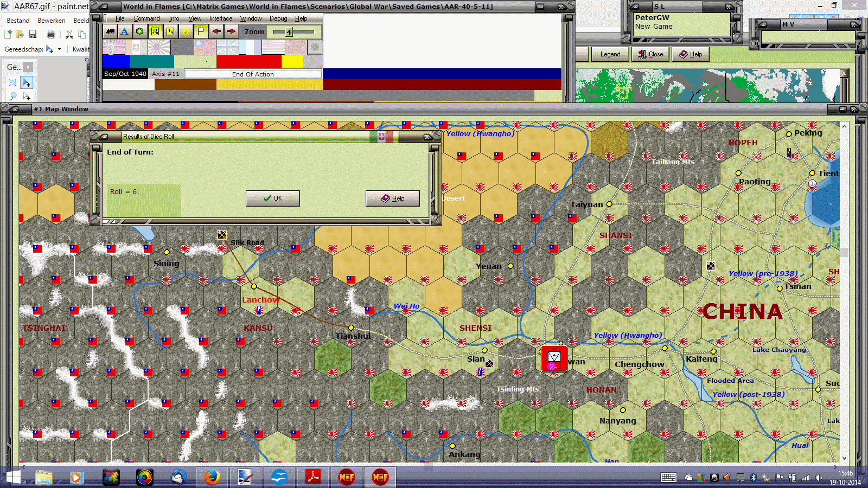Select the Italian flag in the country bar
The height and width of the screenshot is (488, 868).
coord(136,48)
